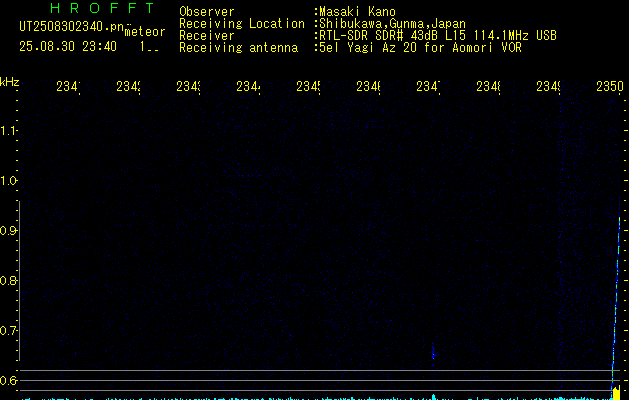Click the yellow power bar under the spectrogram

(616, 392)
